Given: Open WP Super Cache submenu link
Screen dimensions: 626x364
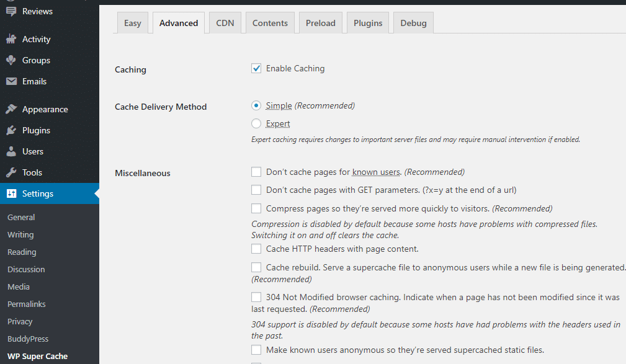Looking at the screenshot, I should [x=37, y=356].
